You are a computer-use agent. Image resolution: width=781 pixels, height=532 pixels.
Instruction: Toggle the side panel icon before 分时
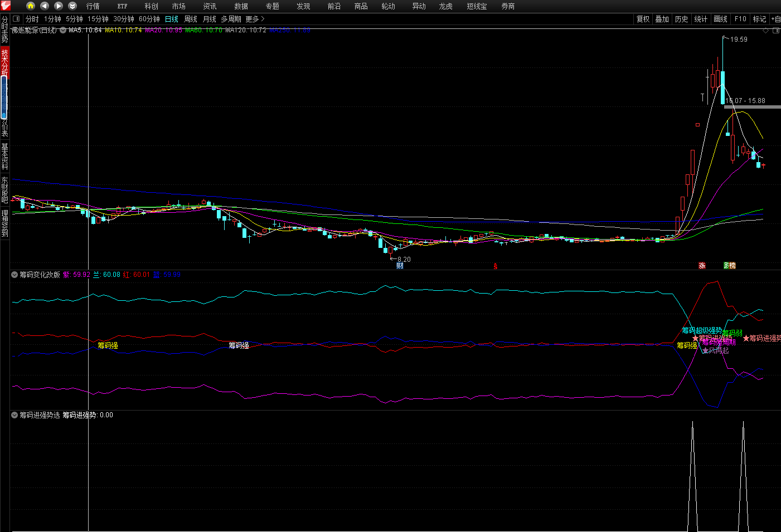point(17,19)
